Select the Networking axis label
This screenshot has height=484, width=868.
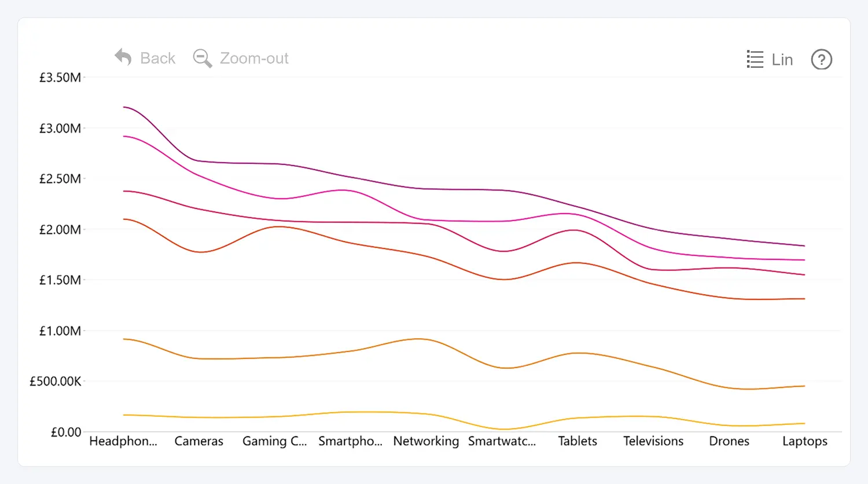click(x=426, y=441)
